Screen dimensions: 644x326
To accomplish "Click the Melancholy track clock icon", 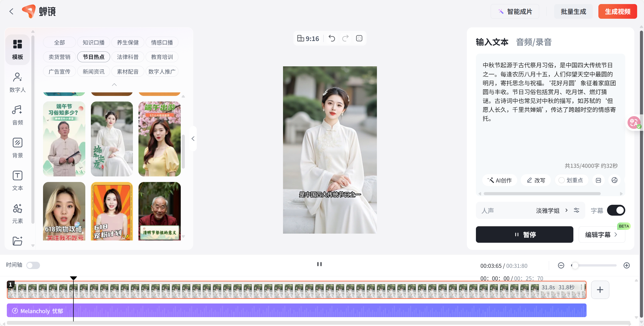I will [x=15, y=311].
